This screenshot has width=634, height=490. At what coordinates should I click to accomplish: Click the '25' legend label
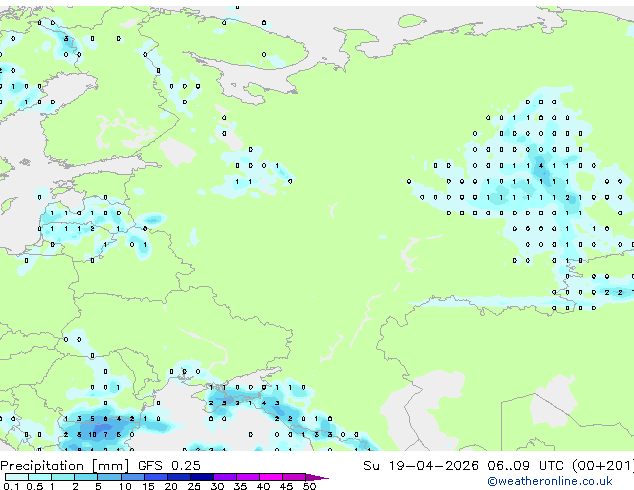(194, 486)
